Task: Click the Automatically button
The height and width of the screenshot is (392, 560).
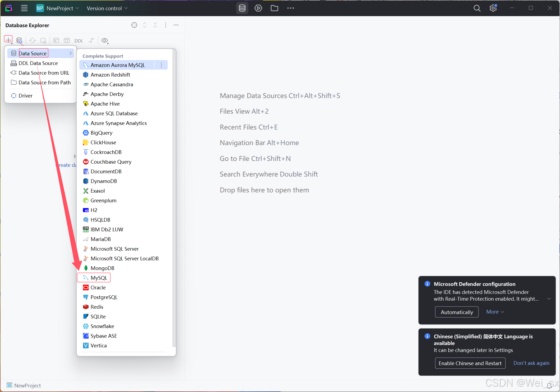Action: [x=456, y=312]
